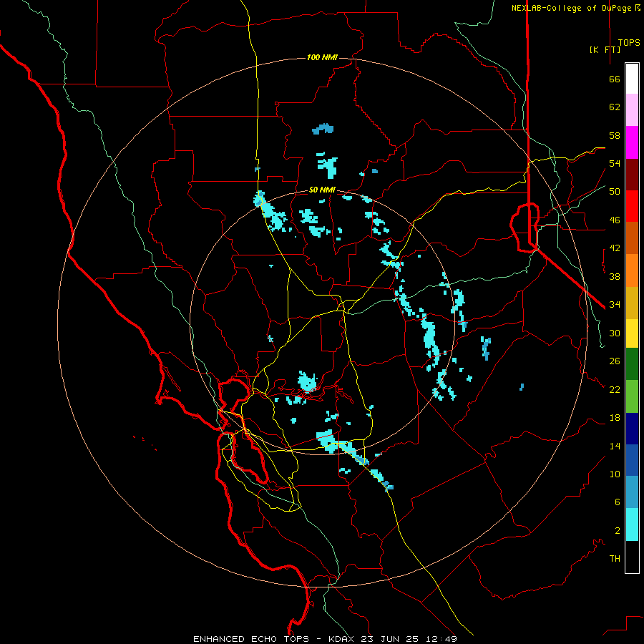Pick the navy blue legend swatch

[632, 429]
